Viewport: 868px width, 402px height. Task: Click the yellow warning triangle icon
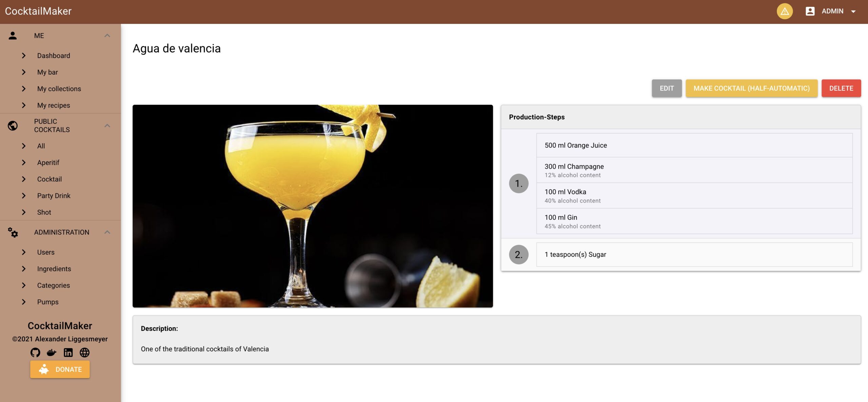pyautogui.click(x=784, y=12)
